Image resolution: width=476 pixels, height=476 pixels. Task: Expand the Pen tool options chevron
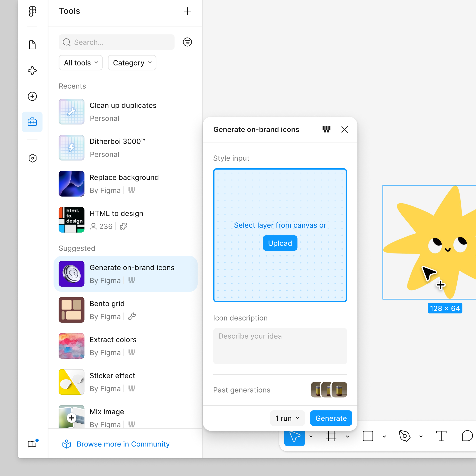[x=421, y=436]
